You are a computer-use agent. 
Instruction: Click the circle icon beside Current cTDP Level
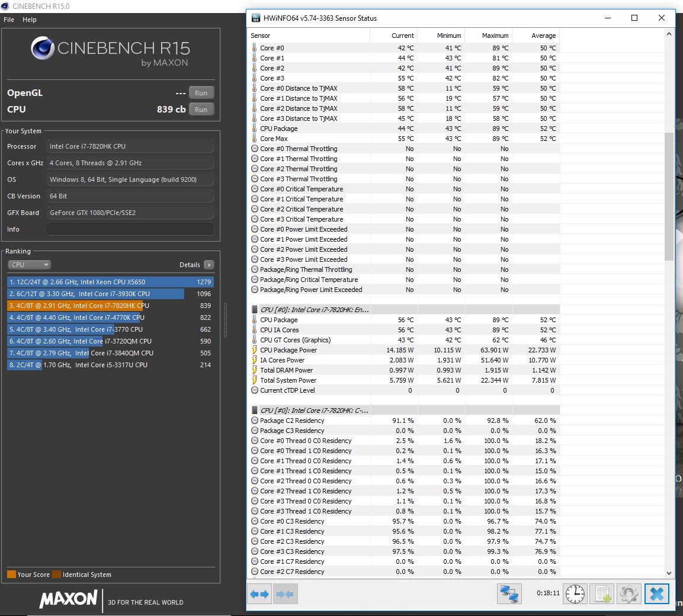[x=255, y=390]
